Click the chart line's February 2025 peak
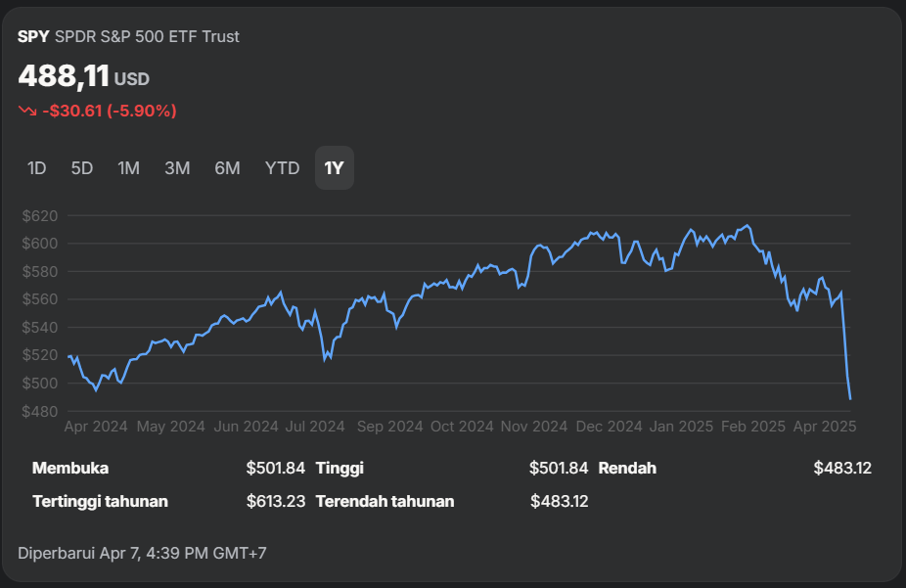906x588 pixels. point(747,225)
